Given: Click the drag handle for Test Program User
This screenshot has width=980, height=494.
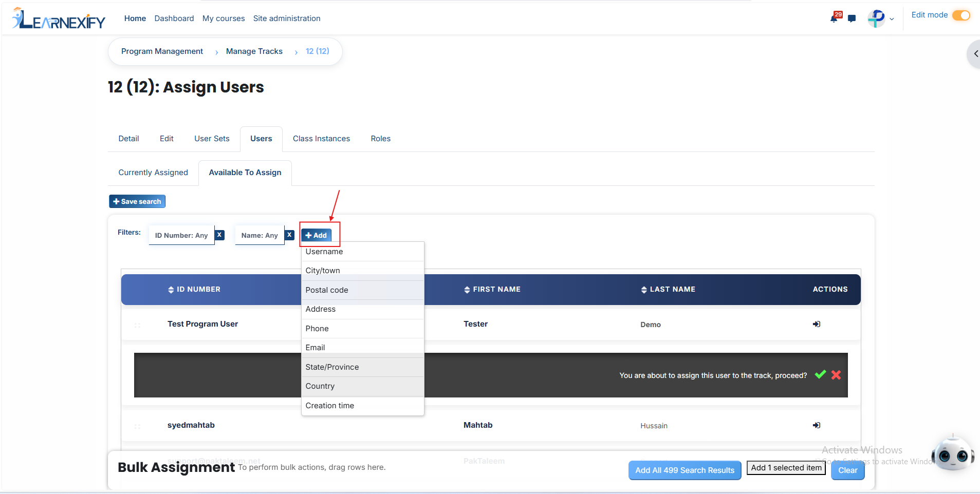Looking at the screenshot, I should [137, 325].
